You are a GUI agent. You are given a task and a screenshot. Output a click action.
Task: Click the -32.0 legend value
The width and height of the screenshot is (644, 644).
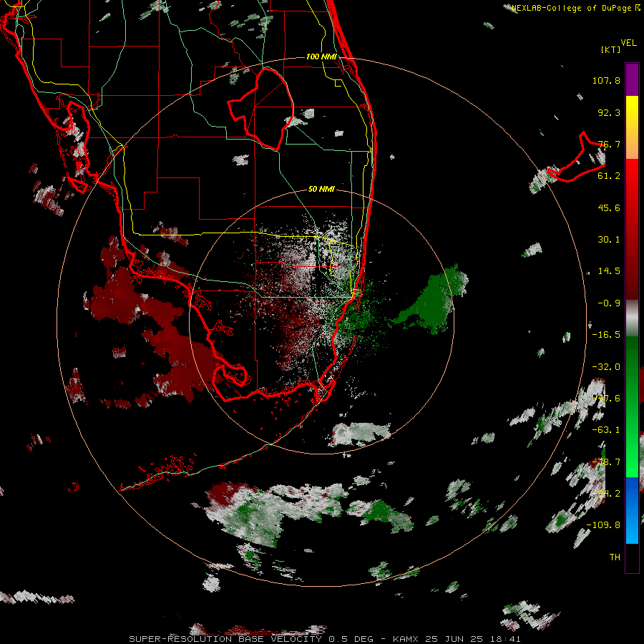click(606, 367)
